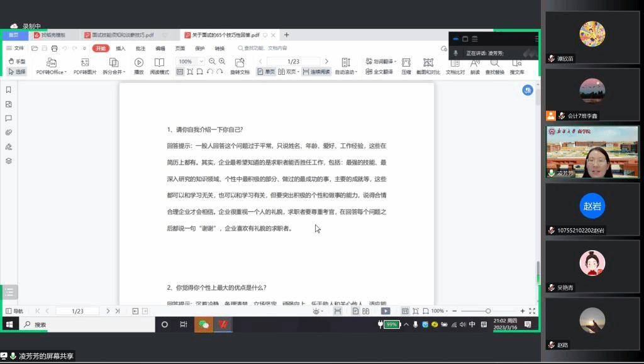The image size is (644, 364).
Task: Open bookmark panel in left sidebar
Action: pyautogui.click(x=9, y=90)
